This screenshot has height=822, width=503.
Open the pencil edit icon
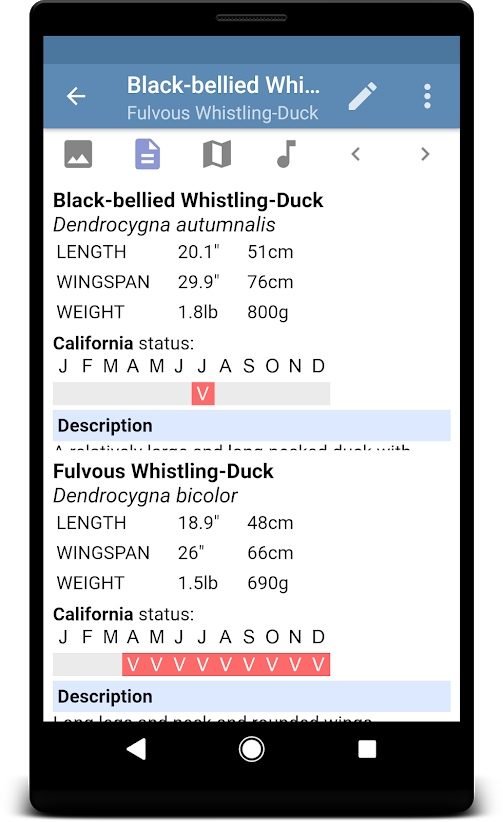(362, 96)
